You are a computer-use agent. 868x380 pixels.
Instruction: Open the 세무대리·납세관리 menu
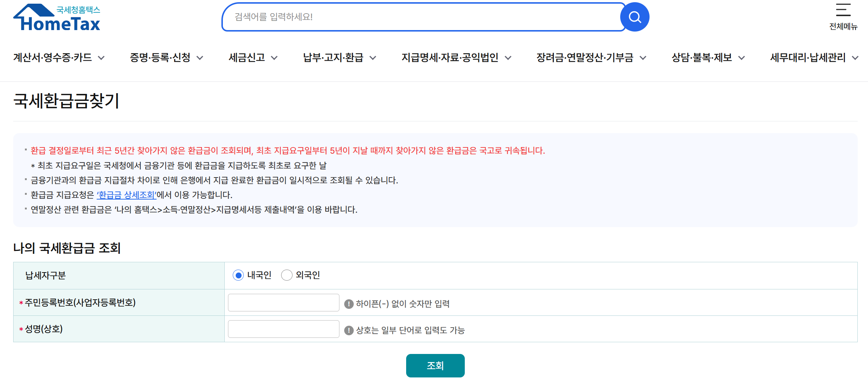808,58
